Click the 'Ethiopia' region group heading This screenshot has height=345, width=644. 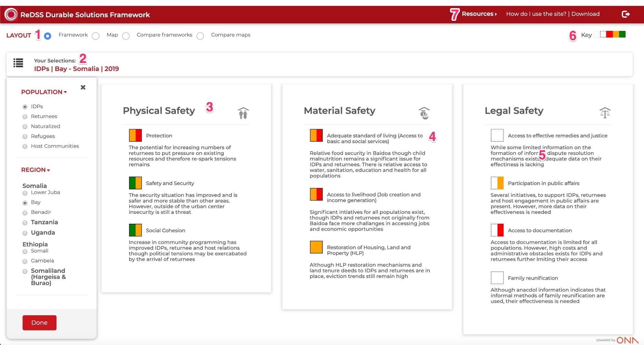click(35, 244)
